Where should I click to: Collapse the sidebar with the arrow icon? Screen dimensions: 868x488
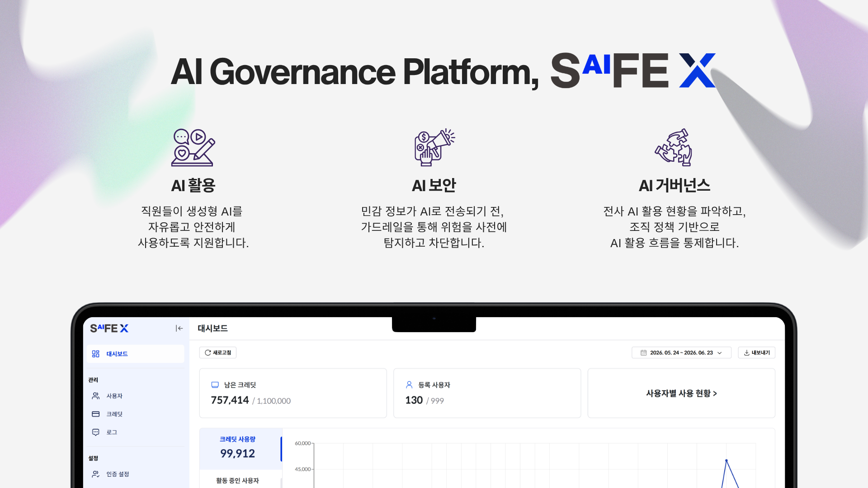(179, 328)
